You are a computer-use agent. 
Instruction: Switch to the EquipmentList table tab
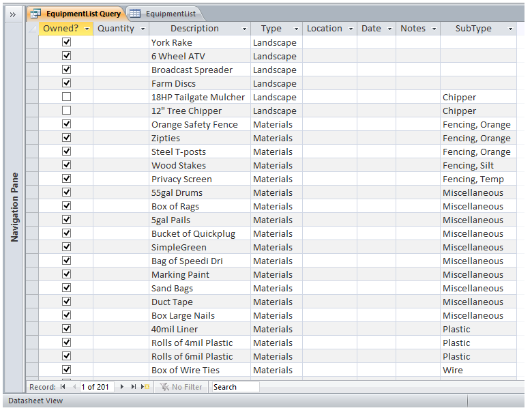[164, 14]
